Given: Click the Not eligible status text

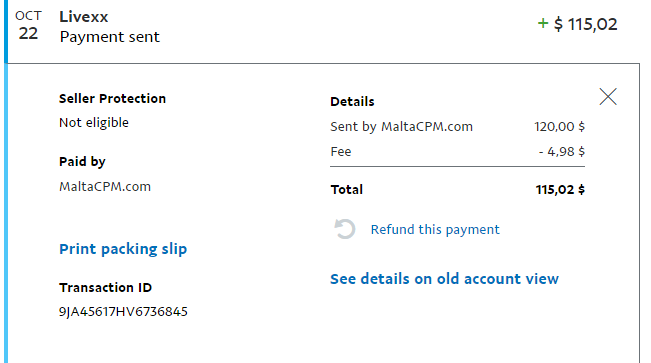Looking at the screenshot, I should pyautogui.click(x=94, y=123).
